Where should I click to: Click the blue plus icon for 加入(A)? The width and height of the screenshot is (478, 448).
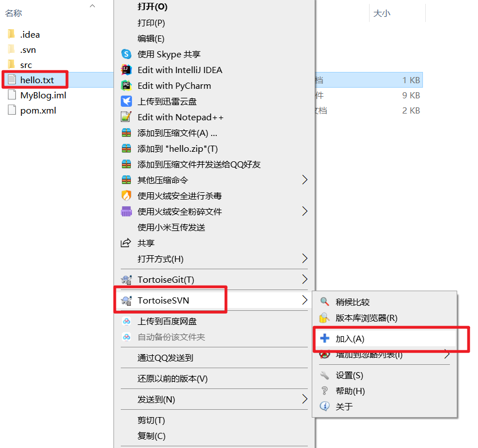[x=325, y=338]
